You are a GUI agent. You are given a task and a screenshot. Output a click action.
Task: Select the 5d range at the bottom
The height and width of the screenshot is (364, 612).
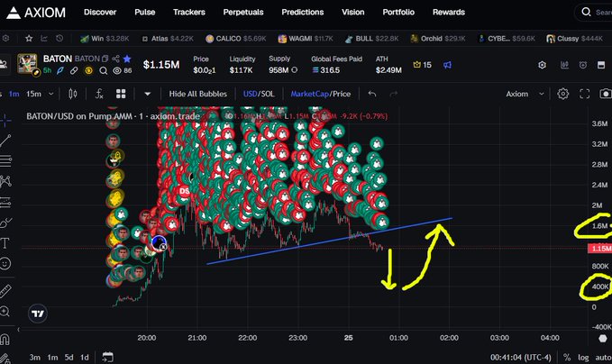[69, 358]
